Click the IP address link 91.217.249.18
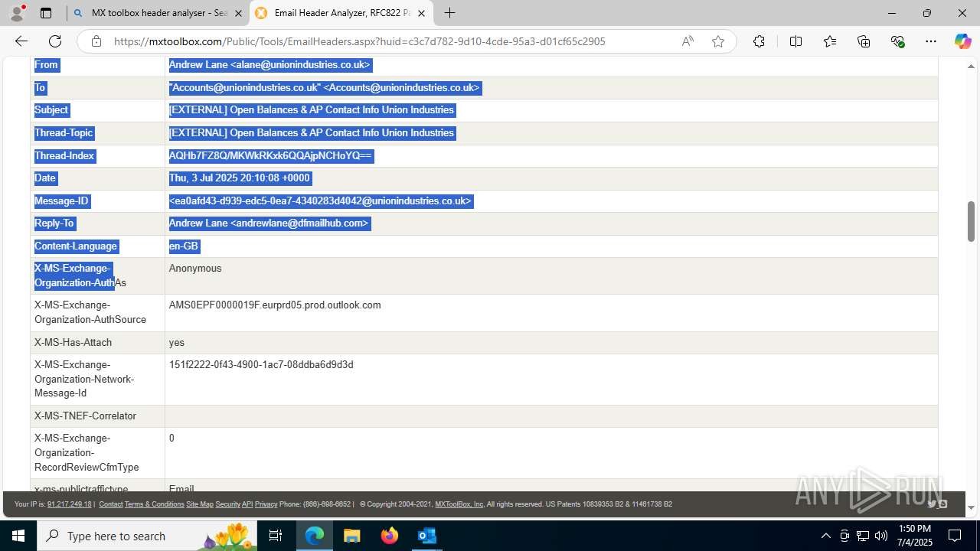980x551 pixels. (x=69, y=504)
